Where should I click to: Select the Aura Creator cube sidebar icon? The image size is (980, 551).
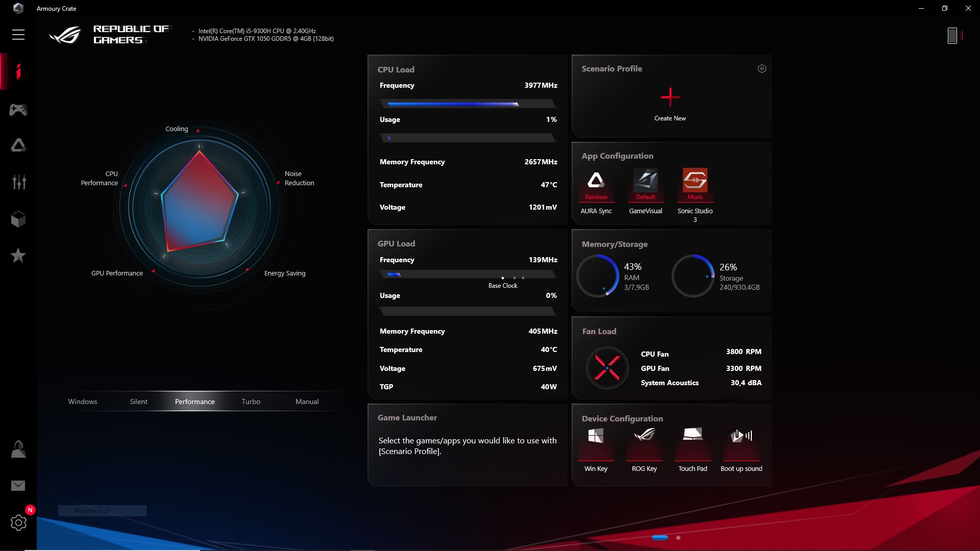coord(18,219)
